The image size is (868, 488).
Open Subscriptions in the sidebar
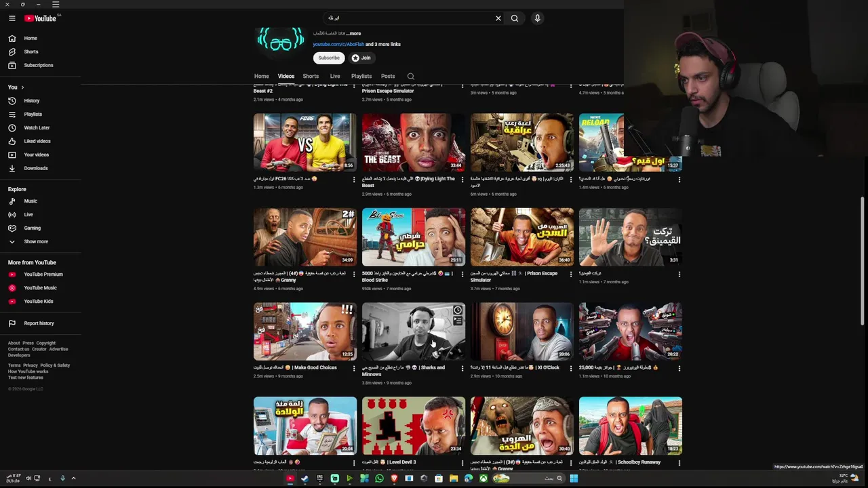click(41, 65)
